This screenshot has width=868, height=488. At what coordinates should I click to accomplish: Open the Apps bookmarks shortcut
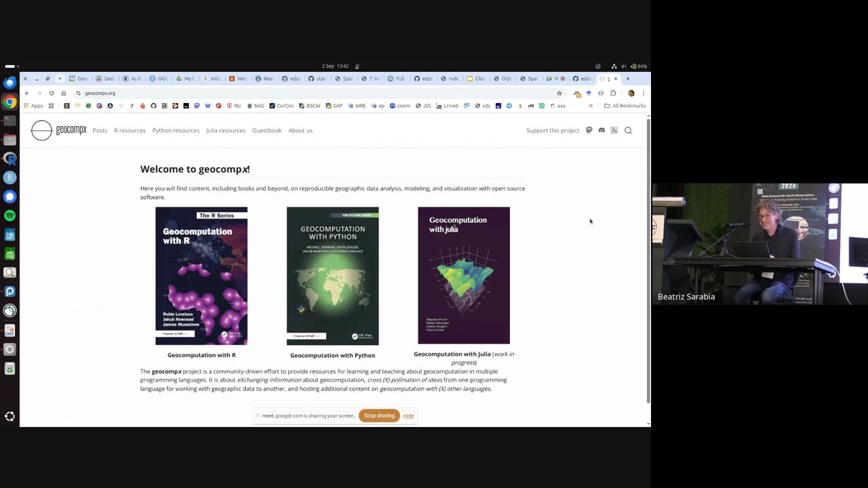click(33, 106)
